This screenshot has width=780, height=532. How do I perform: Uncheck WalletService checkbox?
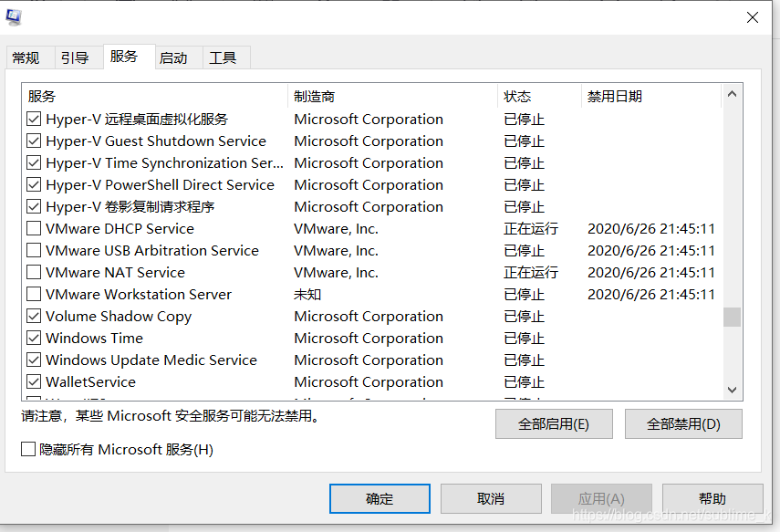pos(34,381)
